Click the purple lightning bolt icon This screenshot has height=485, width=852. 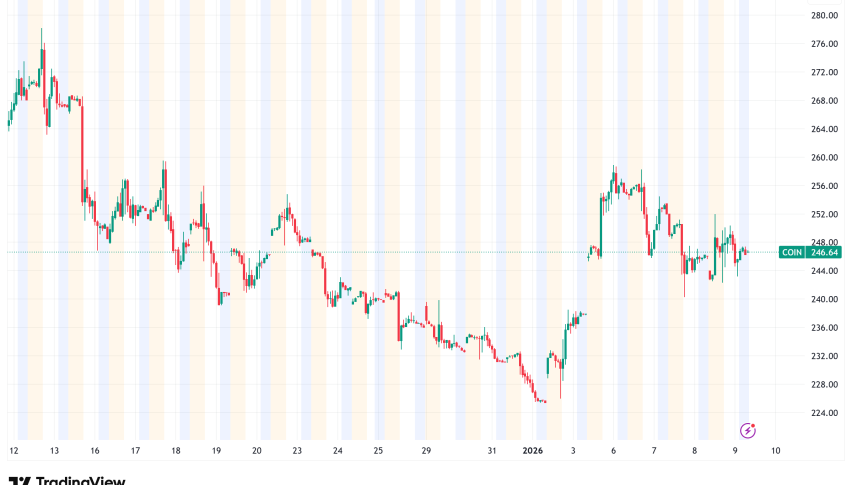[x=748, y=430]
